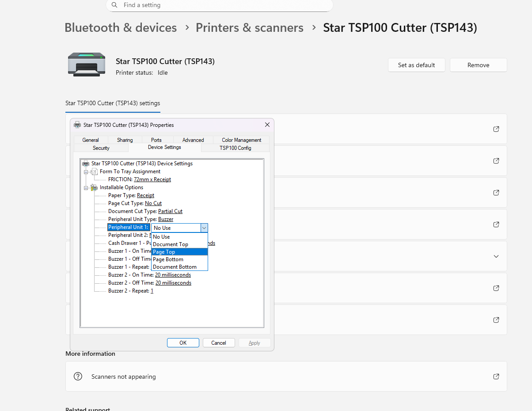
Task: Click the Installable Options icon
Action: 94,187
